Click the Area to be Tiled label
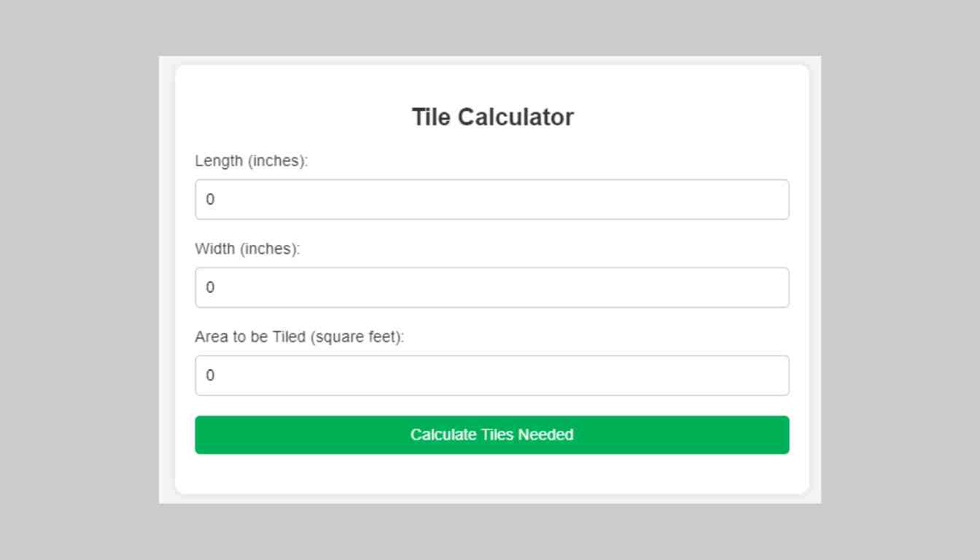 (x=300, y=337)
